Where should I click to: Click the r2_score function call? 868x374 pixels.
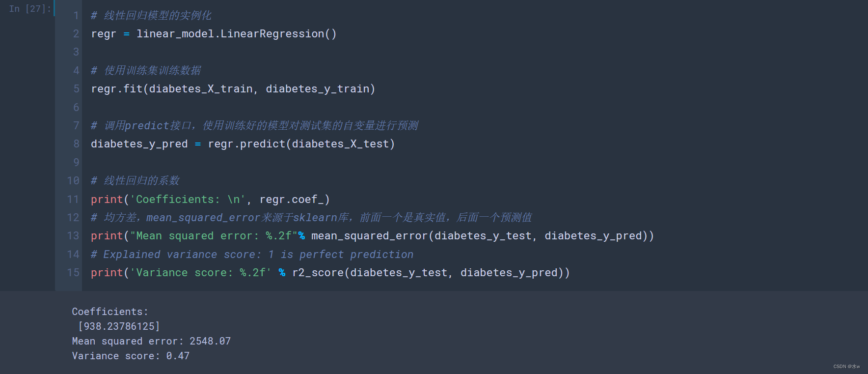coord(318,273)
